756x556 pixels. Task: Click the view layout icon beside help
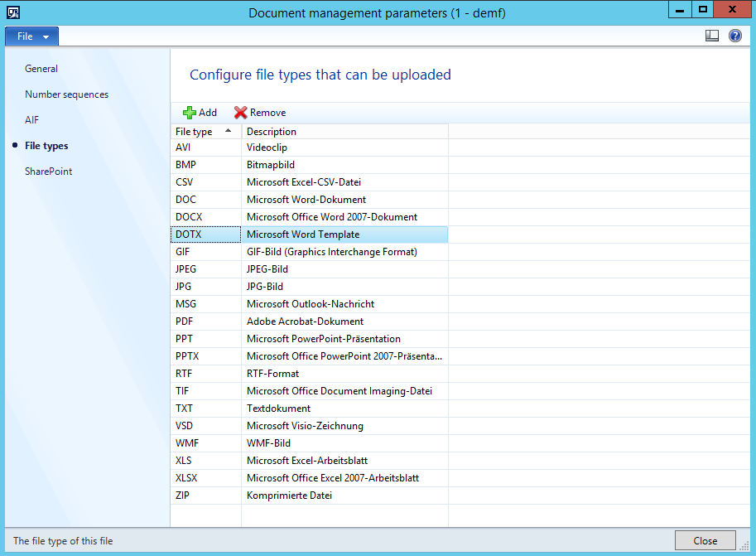(x=712, y=36)
